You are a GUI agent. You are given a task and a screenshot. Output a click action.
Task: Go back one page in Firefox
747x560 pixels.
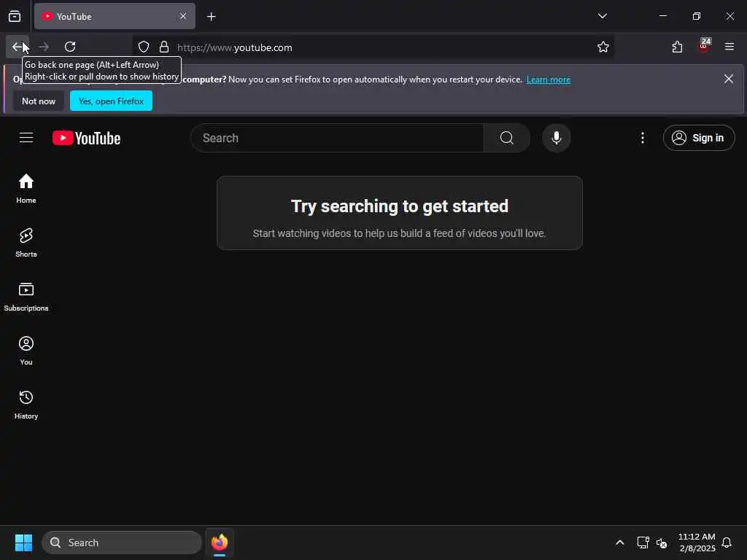(x=18, y=47)
